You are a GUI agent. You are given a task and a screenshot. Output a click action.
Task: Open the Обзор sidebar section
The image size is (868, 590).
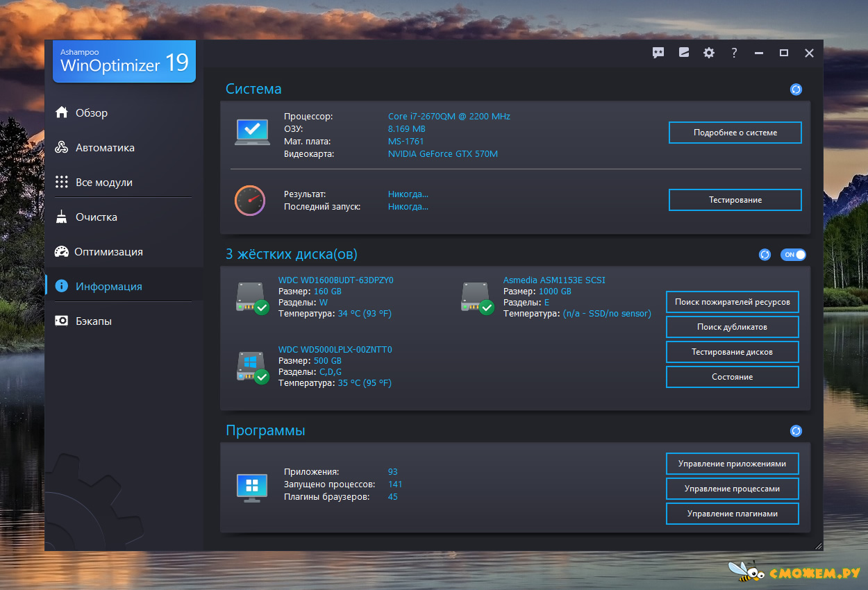[124, 112]
